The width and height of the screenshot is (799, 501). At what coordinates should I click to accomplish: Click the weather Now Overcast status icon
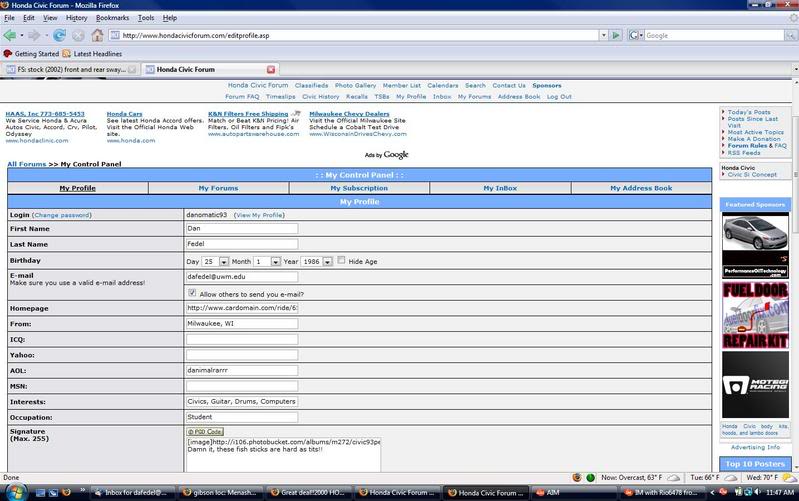tap(674, 478)
